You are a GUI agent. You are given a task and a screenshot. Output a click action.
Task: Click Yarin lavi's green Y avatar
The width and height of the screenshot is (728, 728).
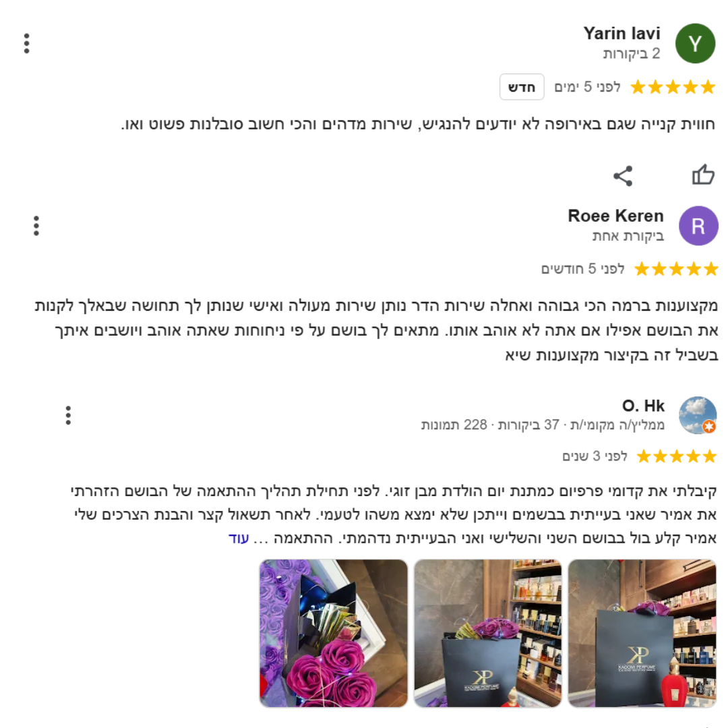(x=695, y=44)
